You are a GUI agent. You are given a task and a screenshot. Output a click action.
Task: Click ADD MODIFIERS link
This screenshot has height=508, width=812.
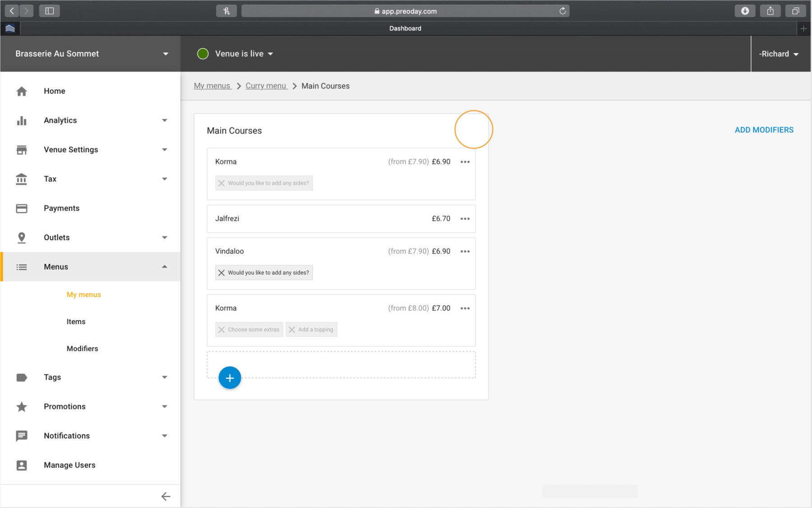[x=764, y=130]
